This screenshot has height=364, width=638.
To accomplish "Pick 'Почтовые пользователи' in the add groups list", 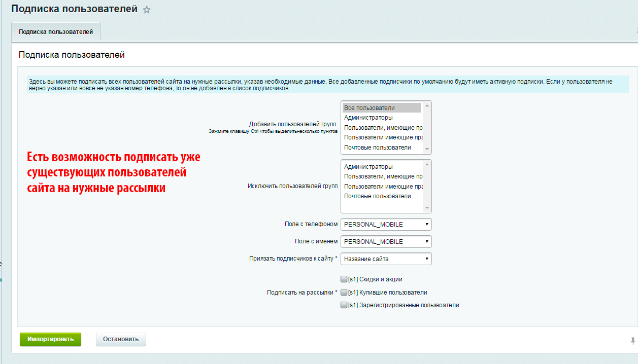I will click(x=381, y=148).
